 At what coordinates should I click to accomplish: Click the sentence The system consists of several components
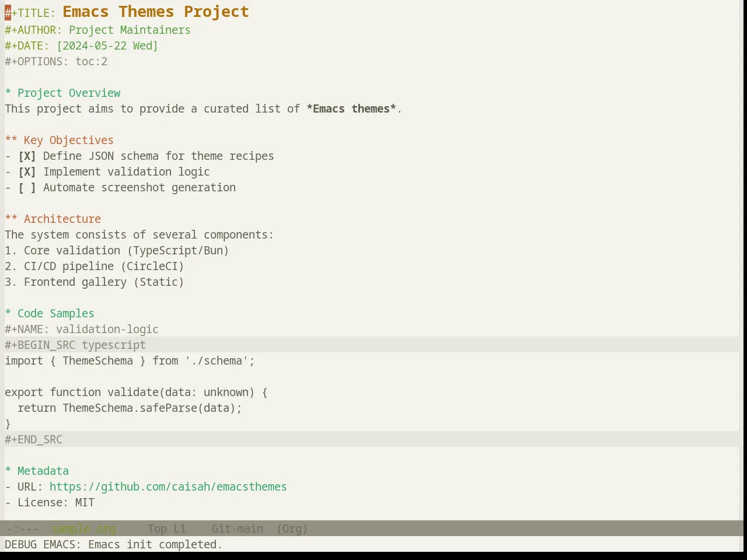click(139, 235)
